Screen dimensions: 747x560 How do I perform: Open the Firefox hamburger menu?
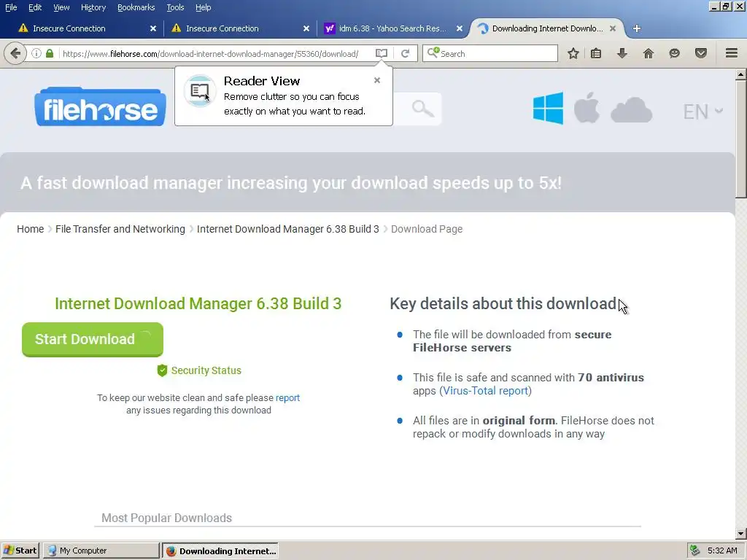(x=732, y=52)
